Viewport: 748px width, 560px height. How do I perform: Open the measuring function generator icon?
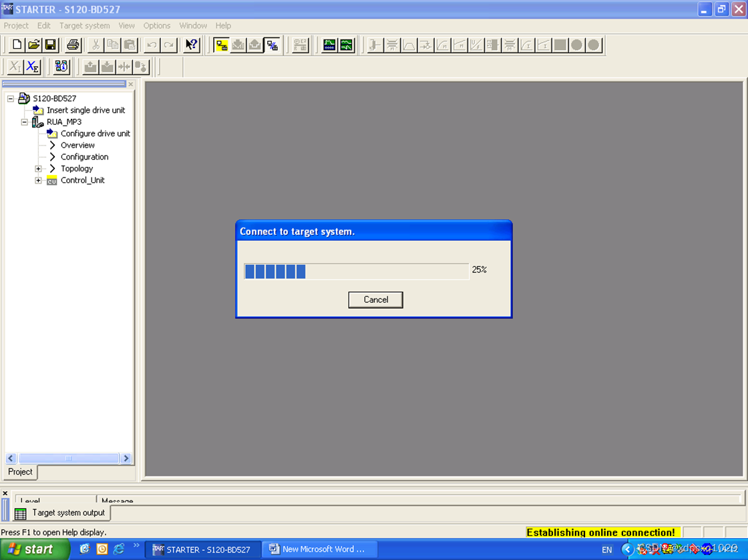click(x=347, y=45)
